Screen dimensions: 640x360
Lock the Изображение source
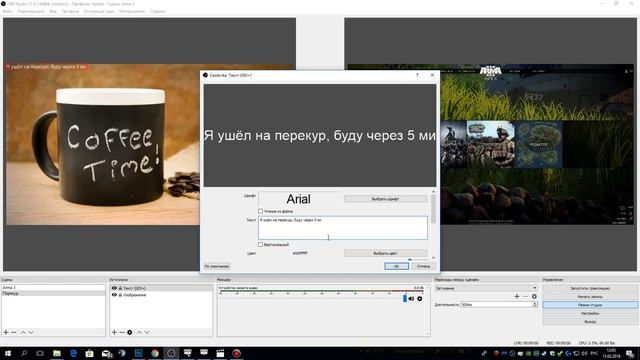pos(120,295)
